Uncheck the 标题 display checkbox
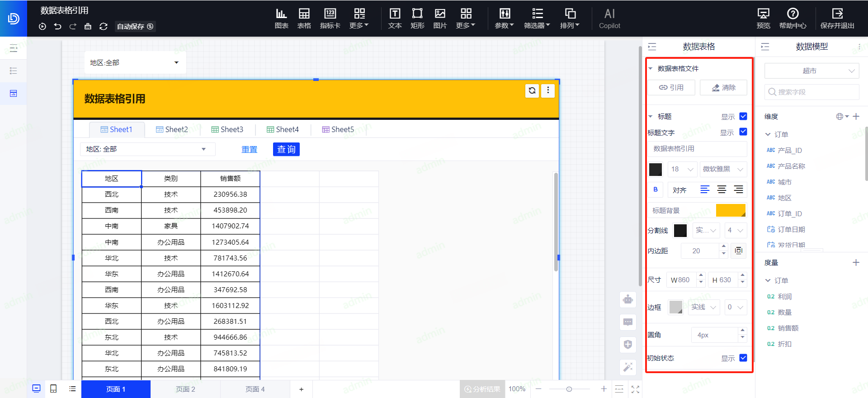 point(743,116)
